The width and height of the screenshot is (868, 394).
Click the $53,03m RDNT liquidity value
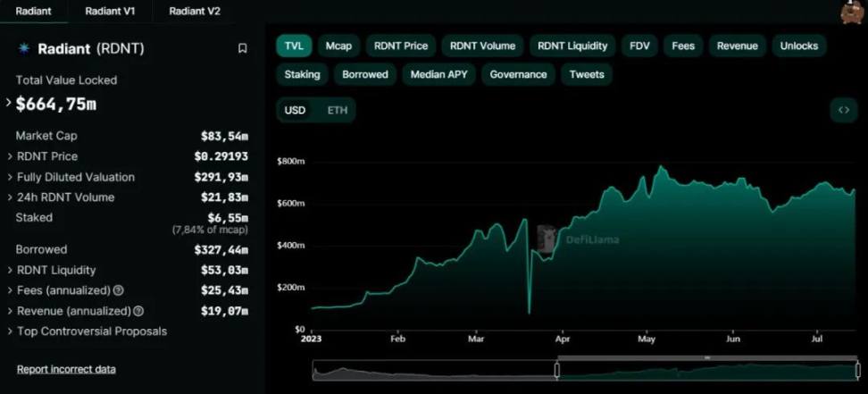click(x=224, y=271)
